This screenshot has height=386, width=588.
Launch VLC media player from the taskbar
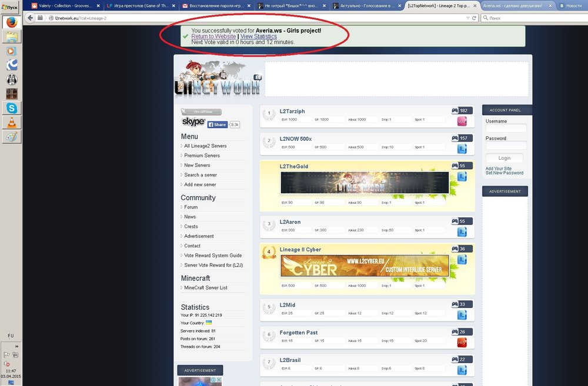[11, 122]
